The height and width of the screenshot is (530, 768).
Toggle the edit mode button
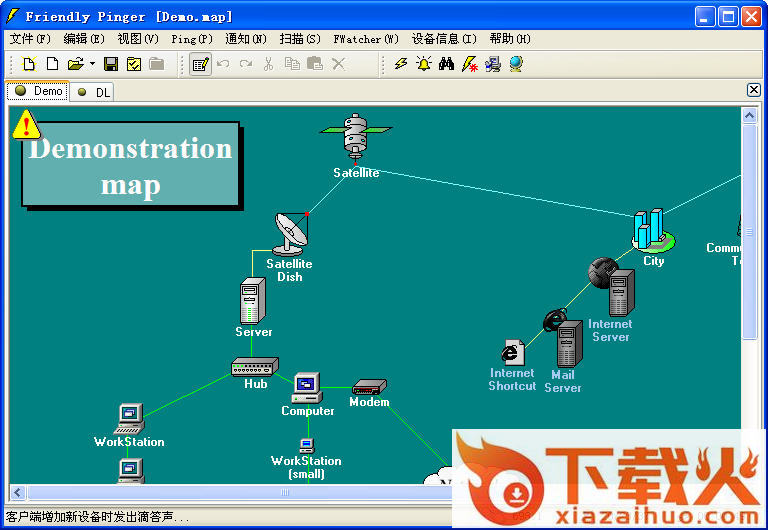click(200, 64)
